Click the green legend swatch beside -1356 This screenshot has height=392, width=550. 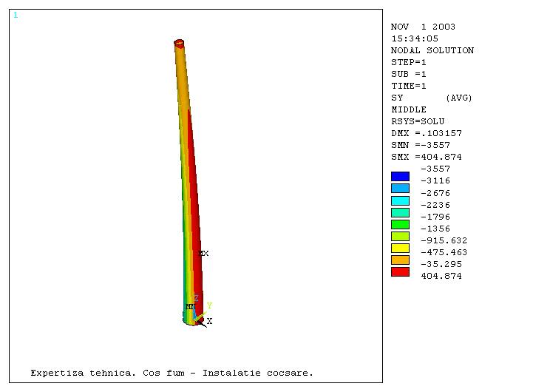coord(400,224)
